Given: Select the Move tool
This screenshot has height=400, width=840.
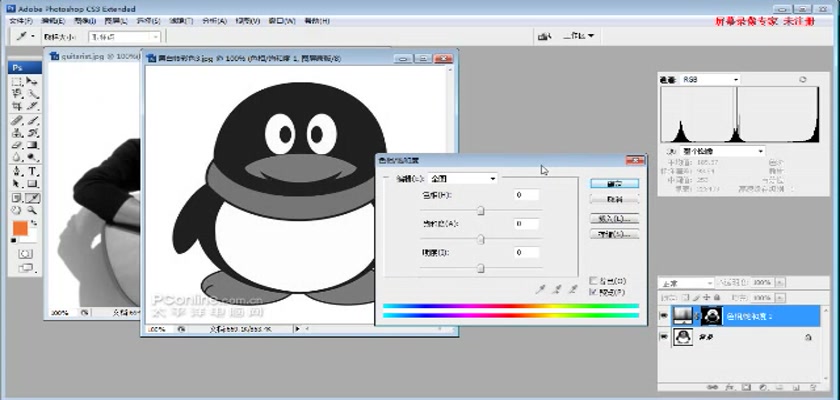Looking at the screenshot, I should (32, 81).
